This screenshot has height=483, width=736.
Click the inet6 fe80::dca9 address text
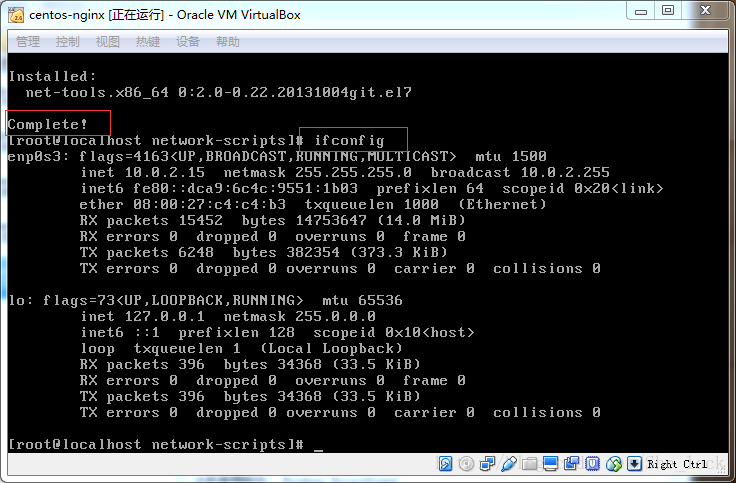tap(219, 188)
